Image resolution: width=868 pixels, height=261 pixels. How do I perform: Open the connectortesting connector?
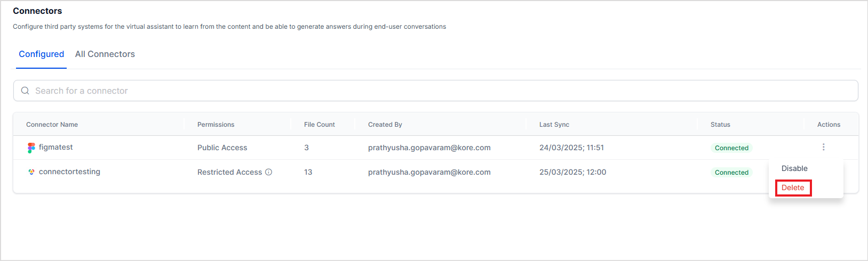click(x=69, y=172)
